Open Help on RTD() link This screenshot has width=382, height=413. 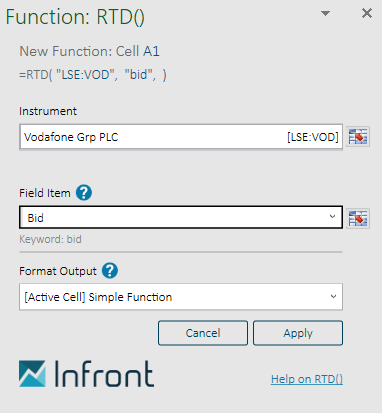tap(307, 379)
